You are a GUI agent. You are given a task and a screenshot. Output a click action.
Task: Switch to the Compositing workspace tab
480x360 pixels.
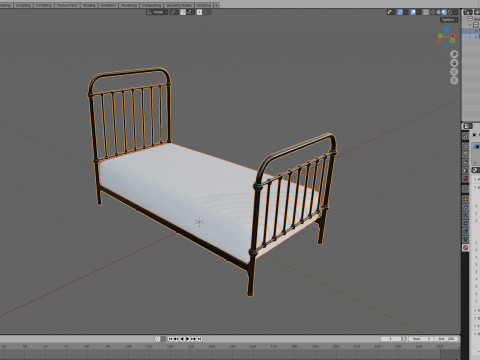pyautogui.click(x=152, y=5)
